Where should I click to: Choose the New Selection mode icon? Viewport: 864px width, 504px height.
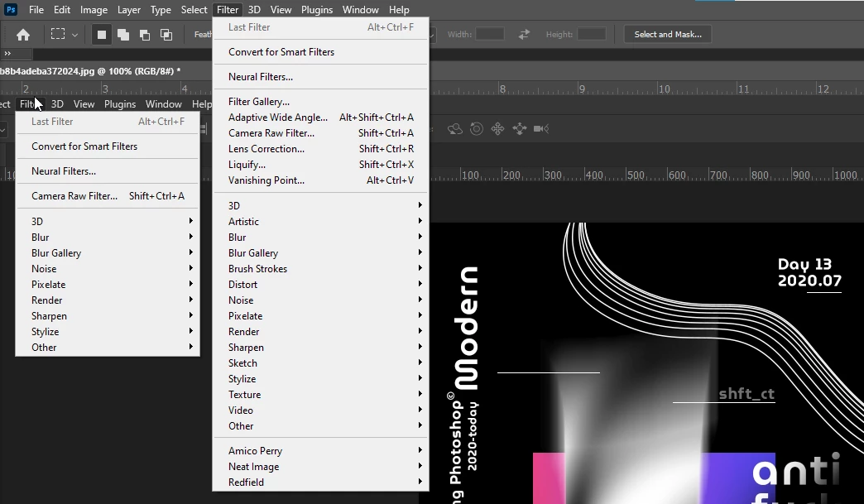(102, 35)
